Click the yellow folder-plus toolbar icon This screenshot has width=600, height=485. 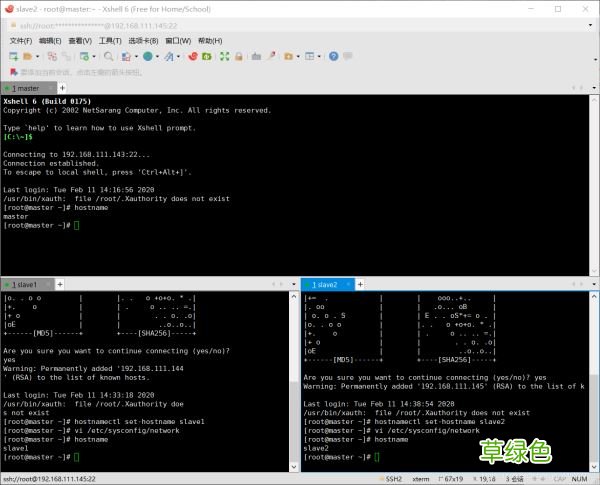[289, 57]
